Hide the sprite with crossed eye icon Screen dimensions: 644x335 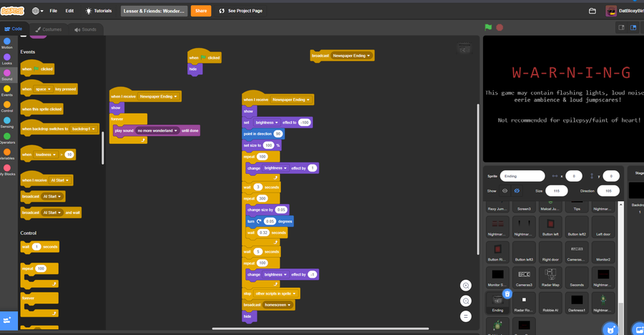(517, 191)
